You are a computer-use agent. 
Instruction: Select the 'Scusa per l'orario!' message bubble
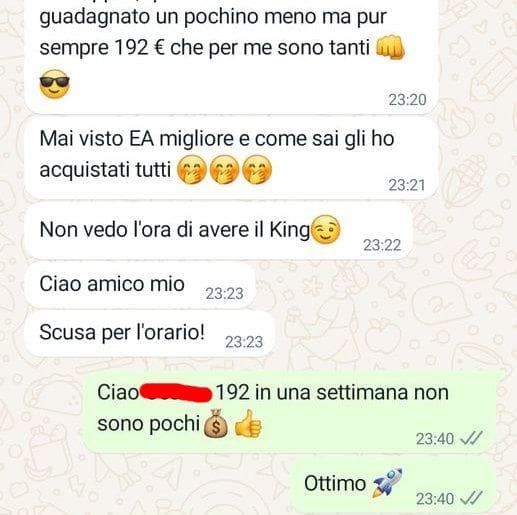150,334
